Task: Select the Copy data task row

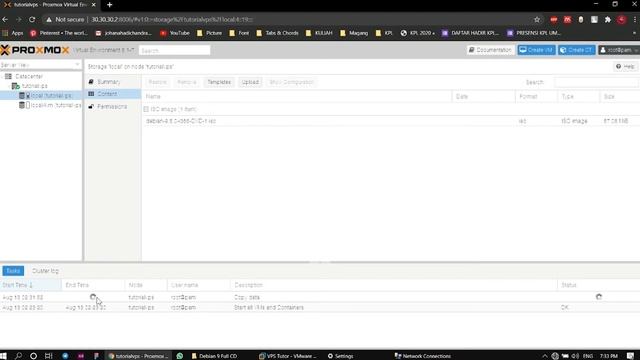Action: (320, 297)
